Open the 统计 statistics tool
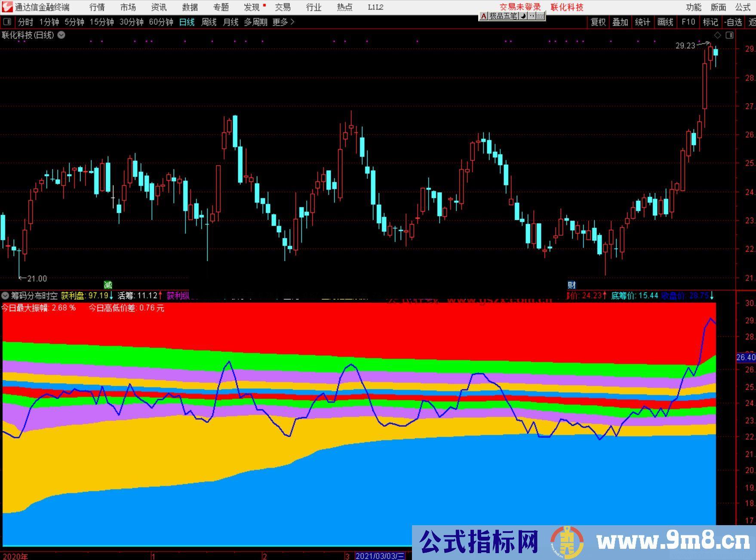Screen dimensions: 756x560 pos(642,22)
